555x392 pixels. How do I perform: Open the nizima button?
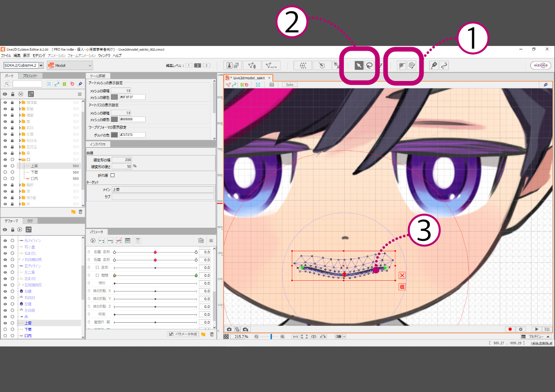[541, 65]
